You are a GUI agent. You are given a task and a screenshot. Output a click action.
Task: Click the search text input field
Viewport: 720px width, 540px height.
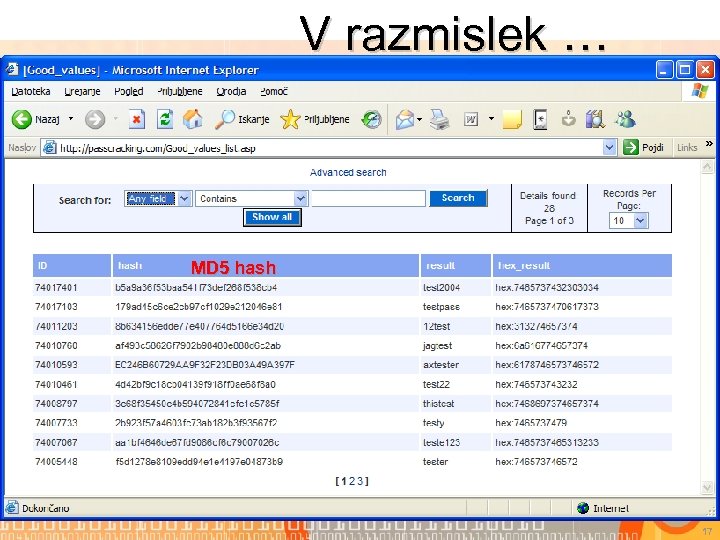tap(368, 198)
